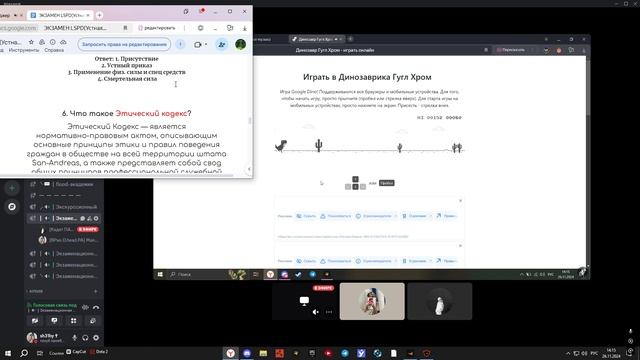Click the Discord add server plus button
640x360 pixels.
pyautogui.click(x=12, y=188)
